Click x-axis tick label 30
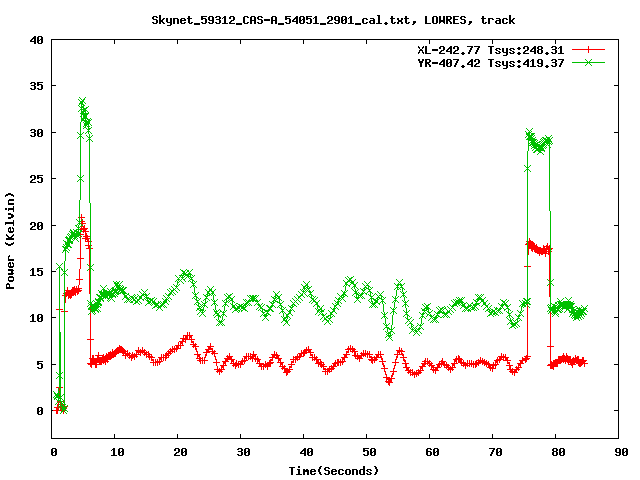 point(243,452)
